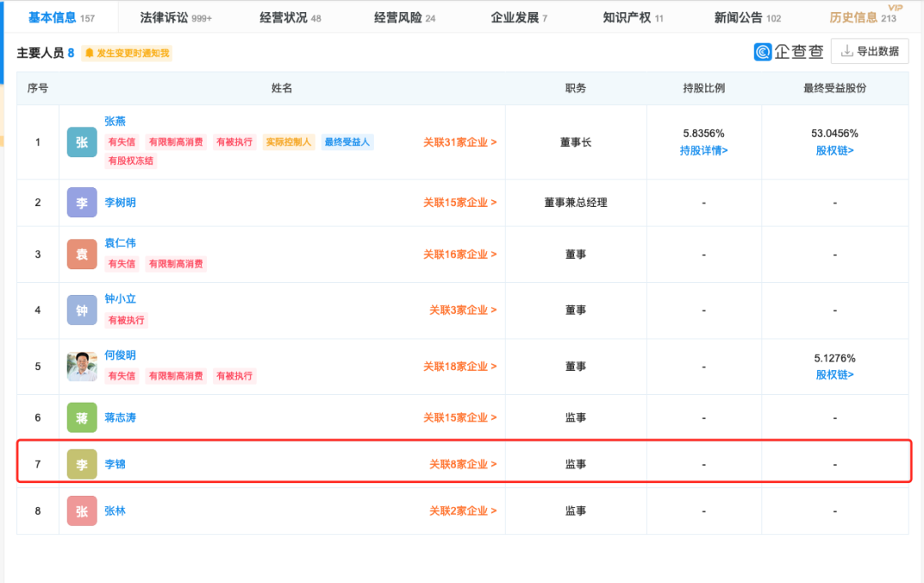Click 张燕's teal avatar icon
Image resolution: width=924 pixels, height=583 pixels.
click(x=82, y=142)
